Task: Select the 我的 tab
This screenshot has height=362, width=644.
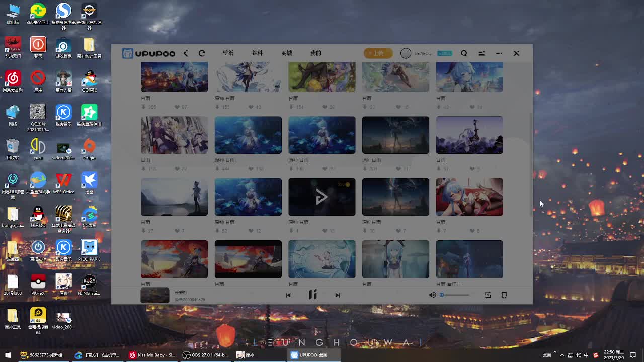Action: point(316,53)
